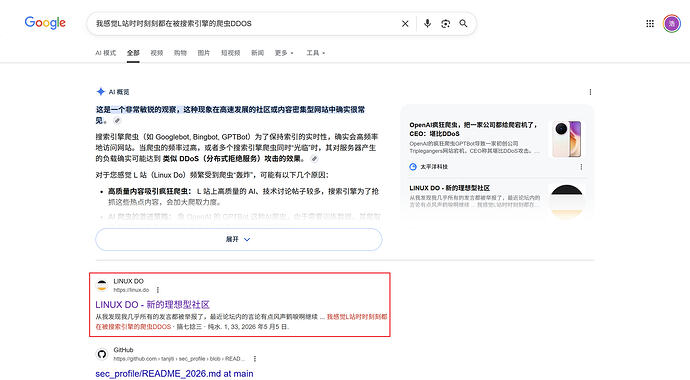Switch to 短视频 tab

tap(231, 53)
